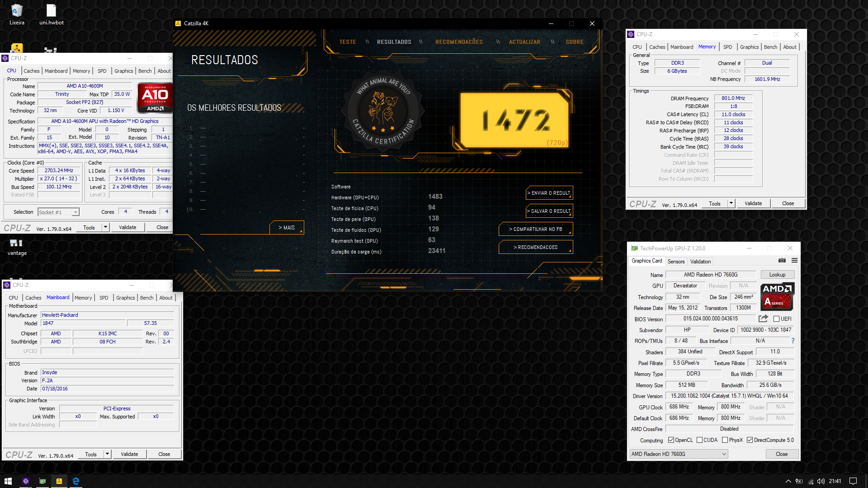
Task: Click the GPU-Z screenshot camera icon
Action: (782, 261)
